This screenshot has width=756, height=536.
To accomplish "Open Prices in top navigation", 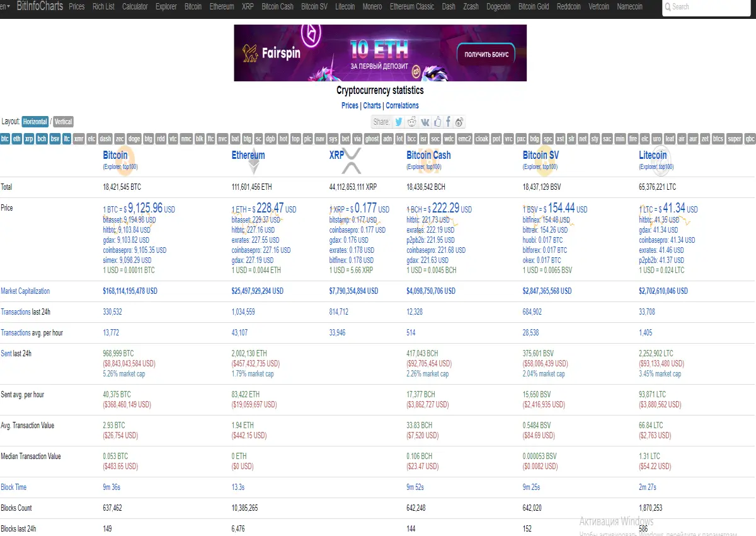I will 77,6.
